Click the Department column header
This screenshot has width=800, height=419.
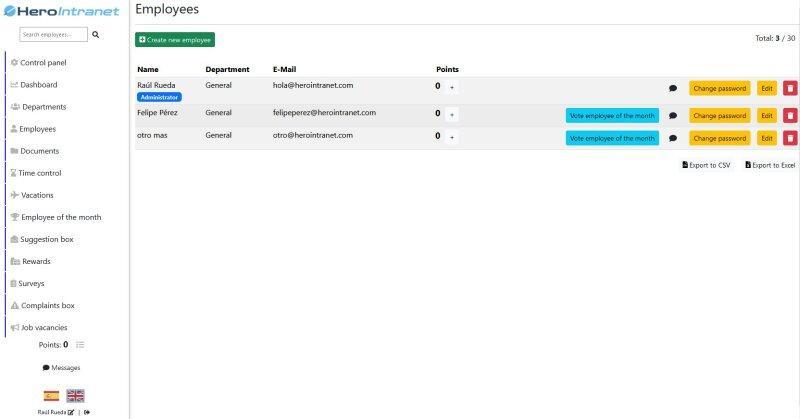coord(228,69)
